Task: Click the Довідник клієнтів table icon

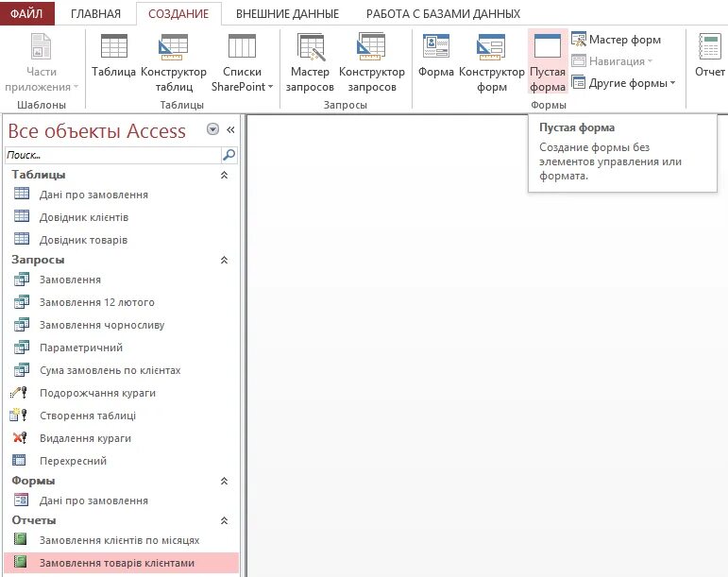Action: pyautogui.click(x=22, y=216)
